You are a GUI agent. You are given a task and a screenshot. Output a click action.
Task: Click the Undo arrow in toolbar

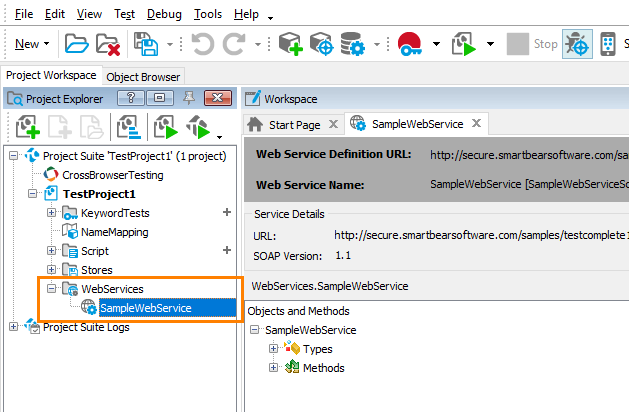(203, 44)
